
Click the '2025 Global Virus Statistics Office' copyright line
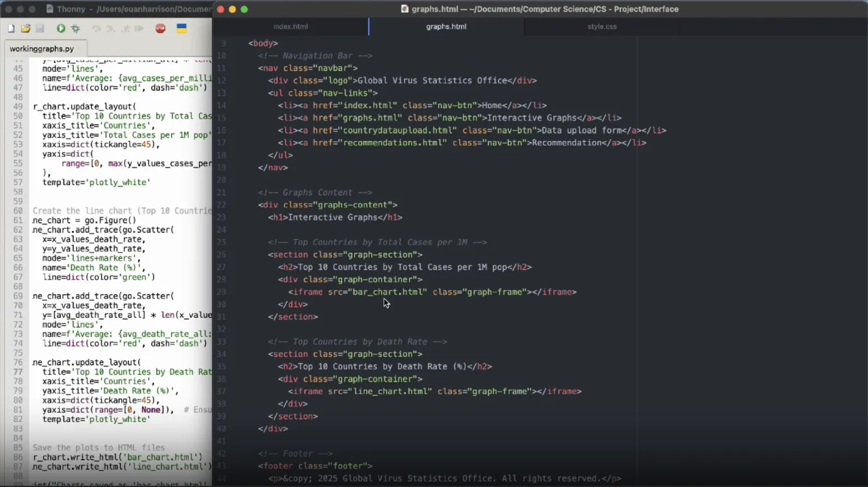(445, 479)
